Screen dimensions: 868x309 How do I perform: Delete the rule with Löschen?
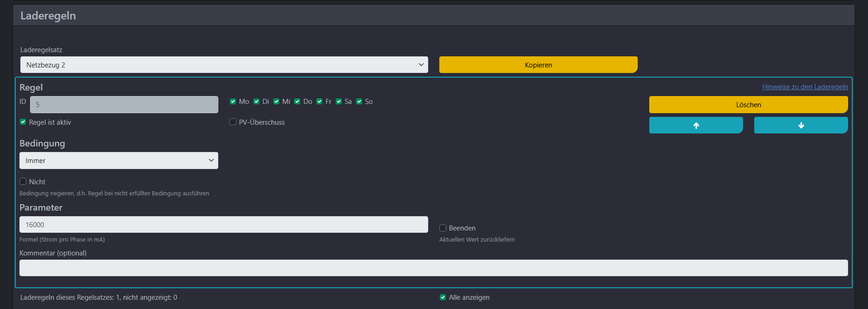click(748, 105)
